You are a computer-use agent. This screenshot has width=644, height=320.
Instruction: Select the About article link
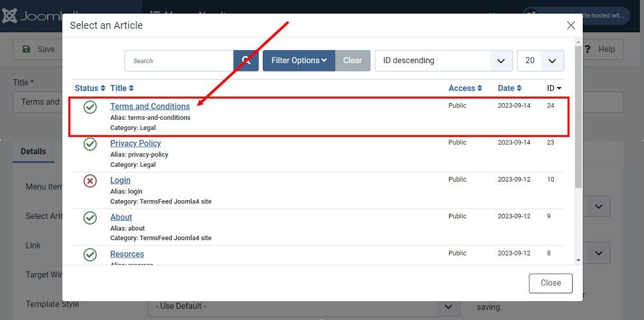[121, 218]
